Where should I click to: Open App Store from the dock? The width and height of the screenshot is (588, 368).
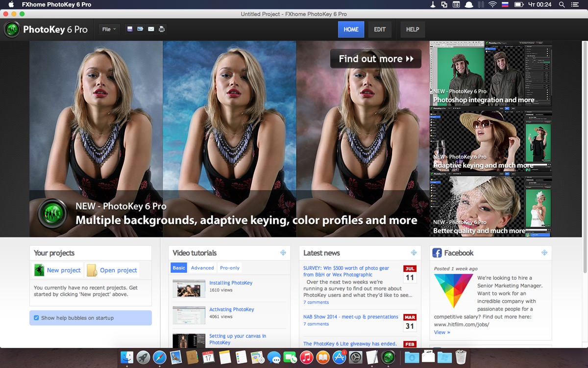click(x=339, y=357)
